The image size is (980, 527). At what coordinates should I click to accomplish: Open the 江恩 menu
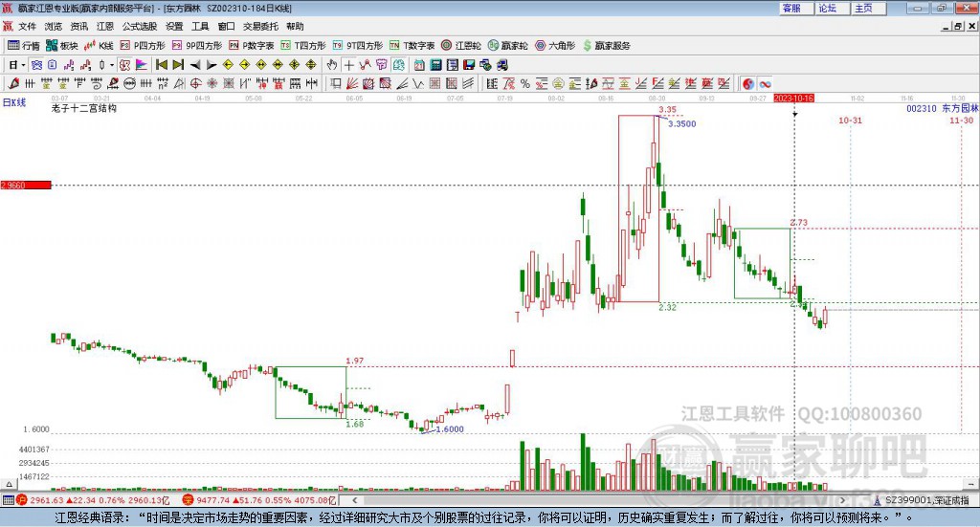point(105,26)
